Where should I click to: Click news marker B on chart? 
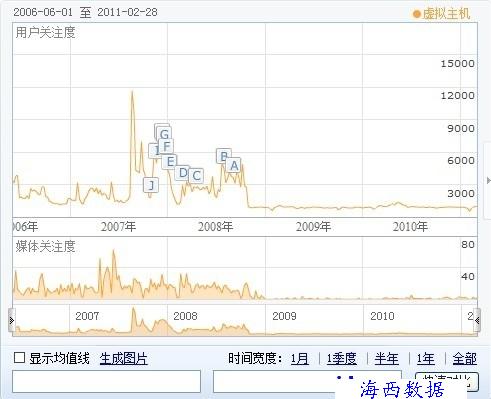(x=223, y=156)
